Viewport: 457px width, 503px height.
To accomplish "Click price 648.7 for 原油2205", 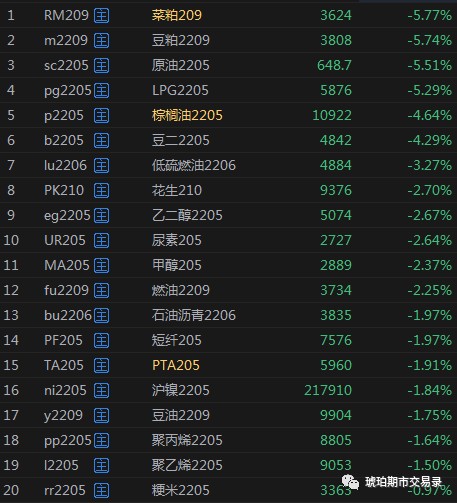I will (334, 65).
